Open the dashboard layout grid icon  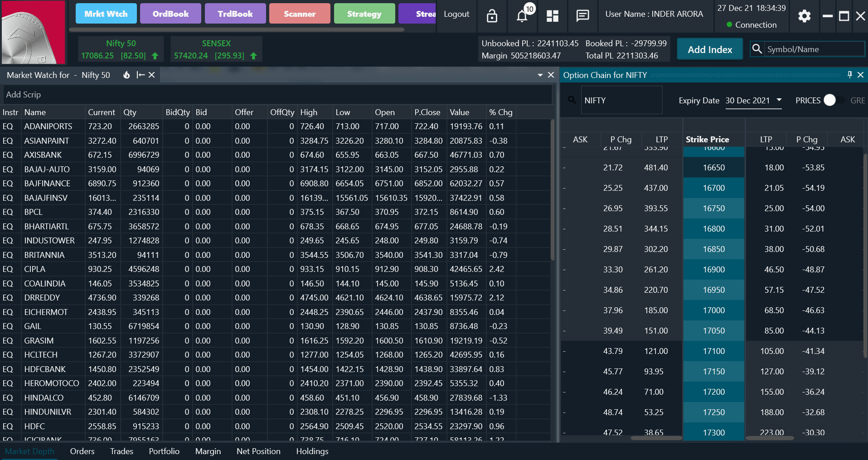pos(553,16)
